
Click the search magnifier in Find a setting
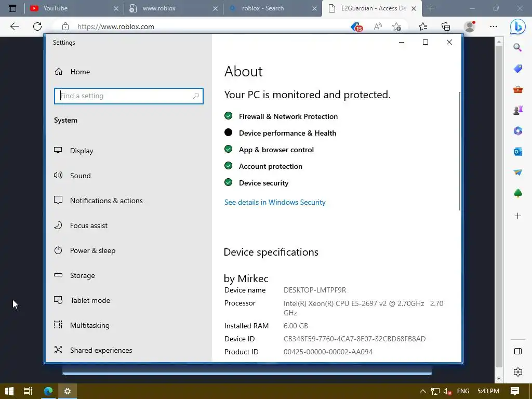tap(196, 96)
